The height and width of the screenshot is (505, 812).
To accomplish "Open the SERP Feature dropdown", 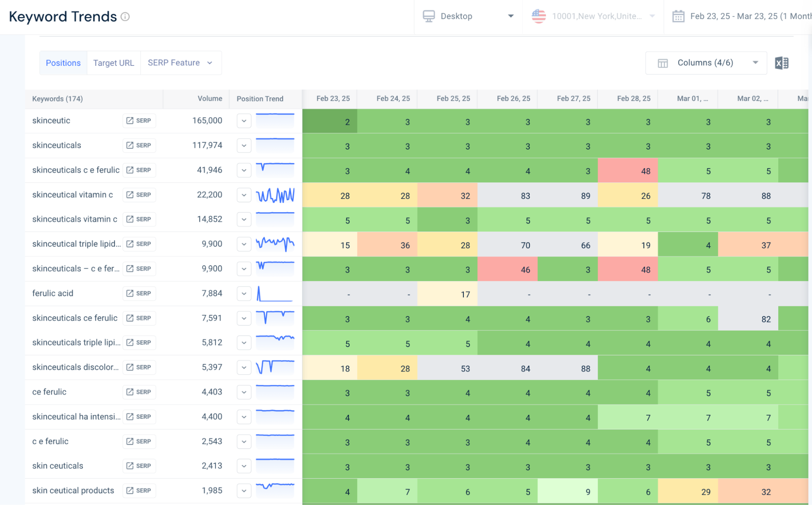I will [x=180, y=63].
